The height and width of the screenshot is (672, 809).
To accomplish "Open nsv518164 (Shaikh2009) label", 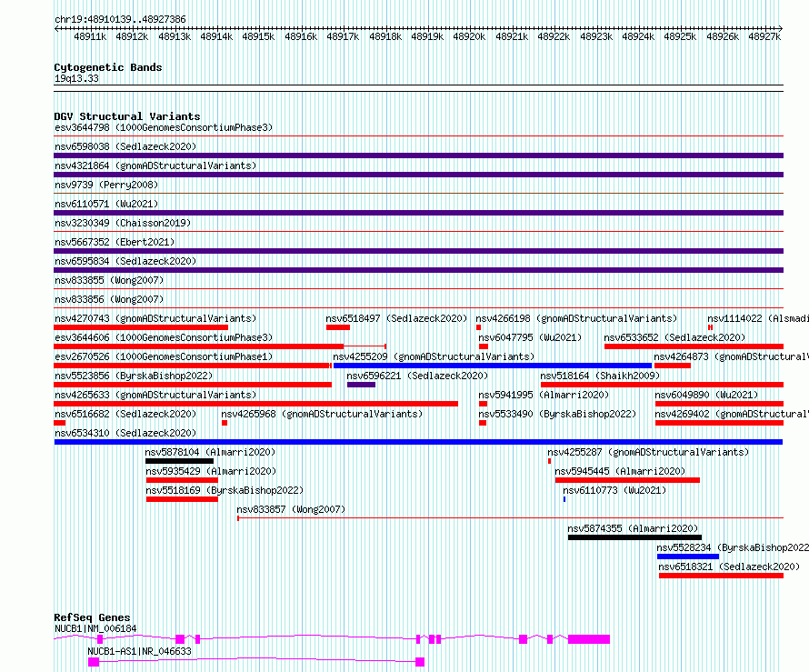I will (600, 376).
